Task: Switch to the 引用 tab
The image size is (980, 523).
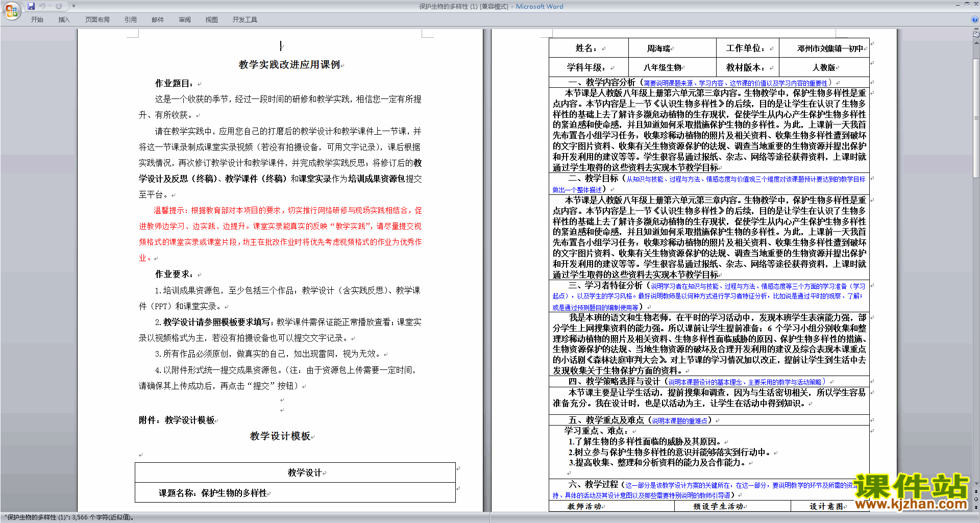Action: [131, 20]
